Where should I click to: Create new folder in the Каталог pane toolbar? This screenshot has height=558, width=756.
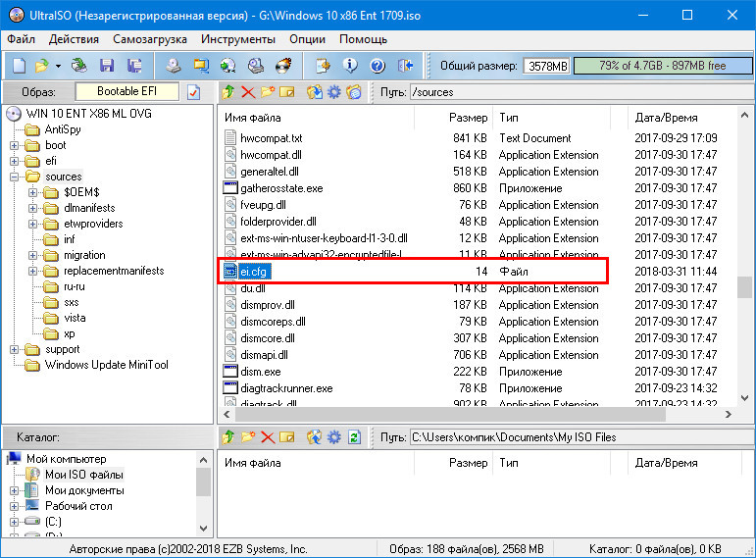pyautogui.click(x=248, y=437)
